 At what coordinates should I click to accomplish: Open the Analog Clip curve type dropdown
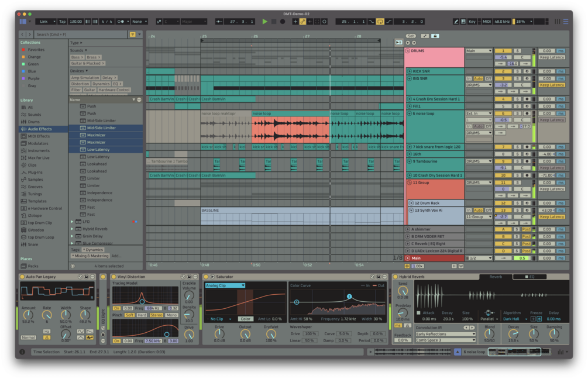tap(225, 285)
